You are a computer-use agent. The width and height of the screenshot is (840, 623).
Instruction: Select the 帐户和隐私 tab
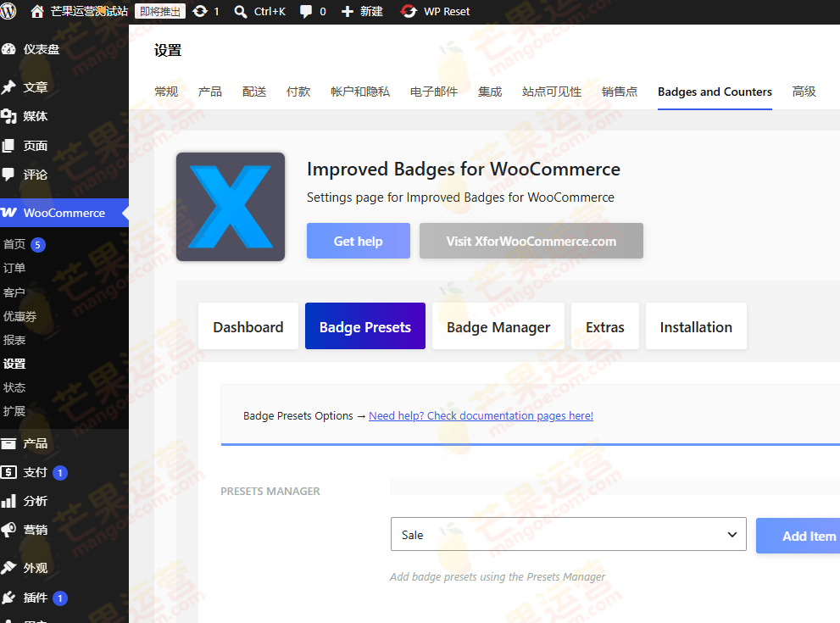(x=360, y=92)
